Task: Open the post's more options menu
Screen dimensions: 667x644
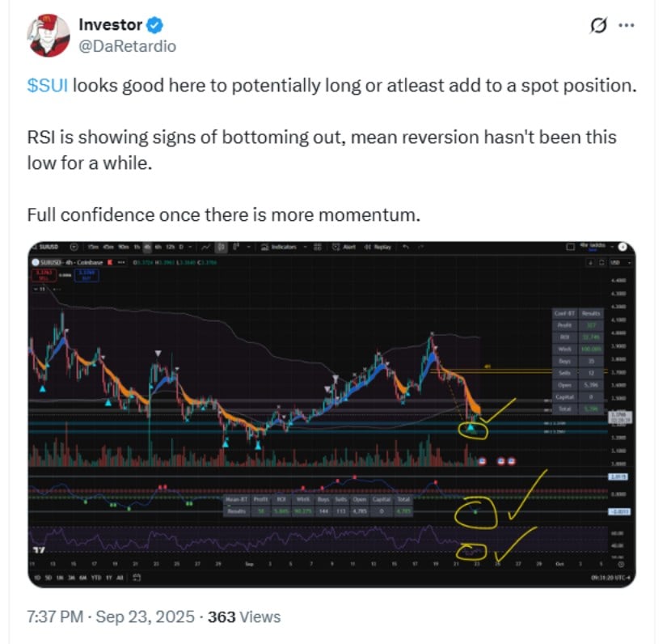Action: click(627, 26)
